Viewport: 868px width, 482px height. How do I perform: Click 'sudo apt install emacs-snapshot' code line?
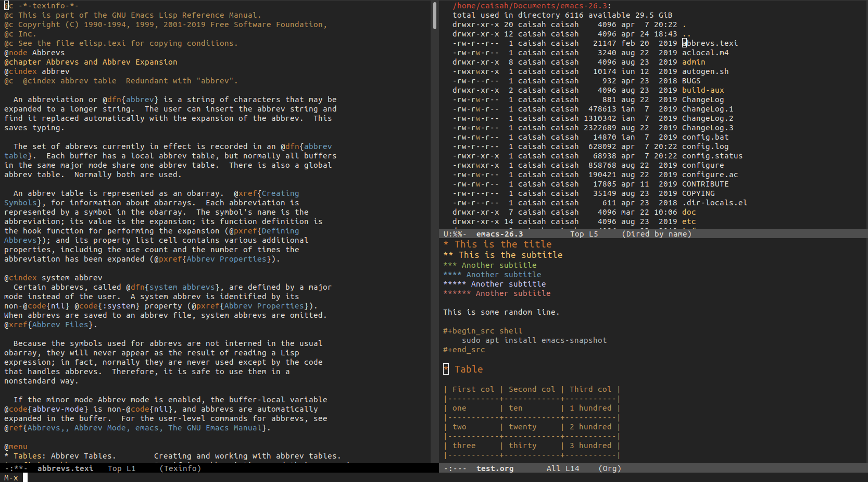[534, 340]
